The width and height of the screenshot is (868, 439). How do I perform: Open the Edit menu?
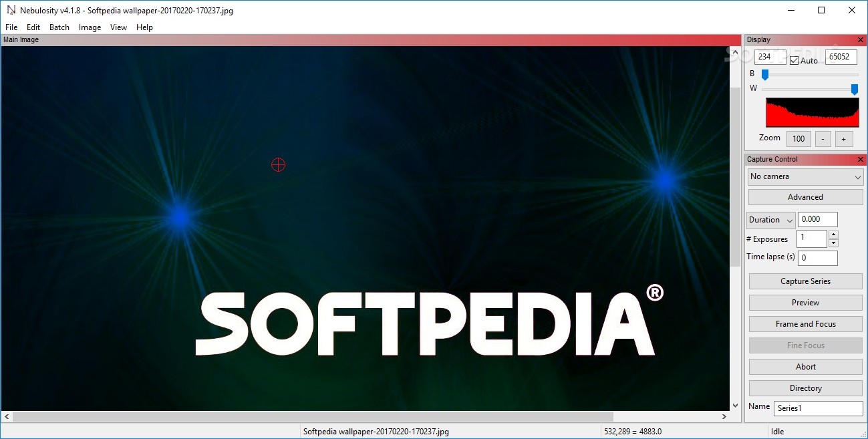33,27
